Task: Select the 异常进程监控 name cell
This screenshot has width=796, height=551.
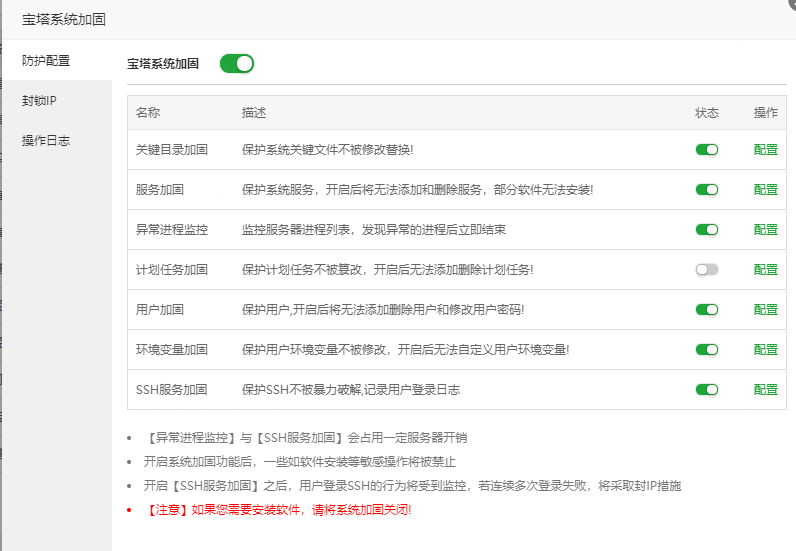Action: [172, 230]
